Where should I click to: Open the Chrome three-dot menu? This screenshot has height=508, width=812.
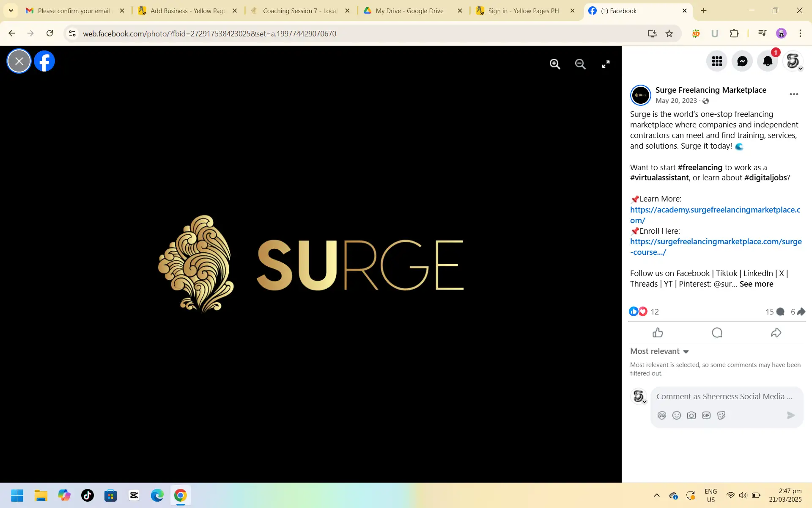point(800,33)
